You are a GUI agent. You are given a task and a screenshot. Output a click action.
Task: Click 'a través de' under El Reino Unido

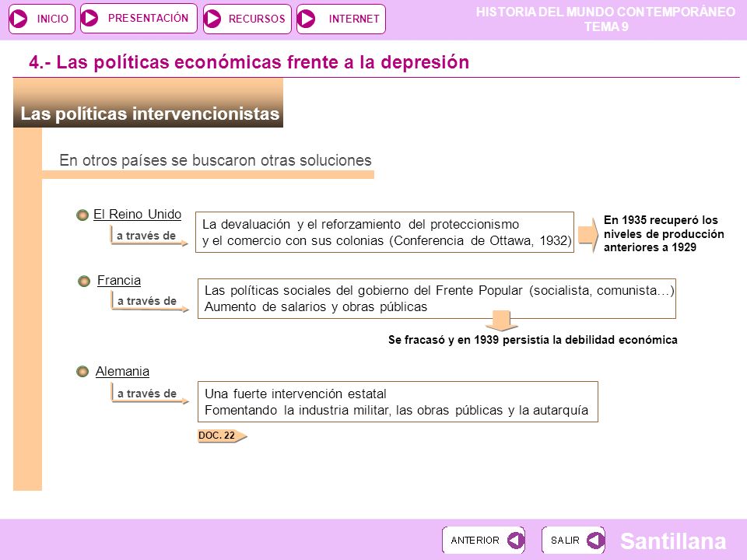pyautogui.click(x=146, y=236)
